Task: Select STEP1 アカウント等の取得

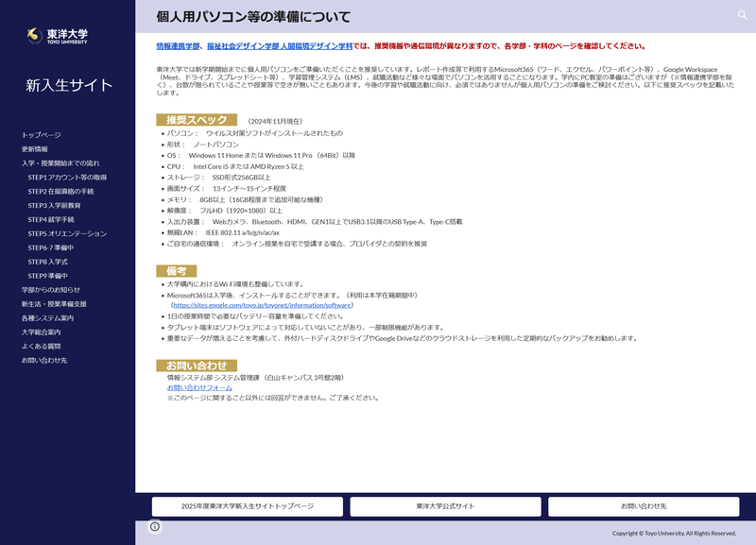Action: 69,179
